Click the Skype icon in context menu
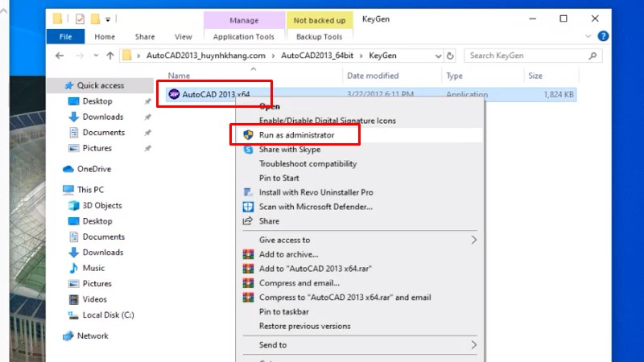Viewport: 644px width, 362px height. (x=249, y=150)
